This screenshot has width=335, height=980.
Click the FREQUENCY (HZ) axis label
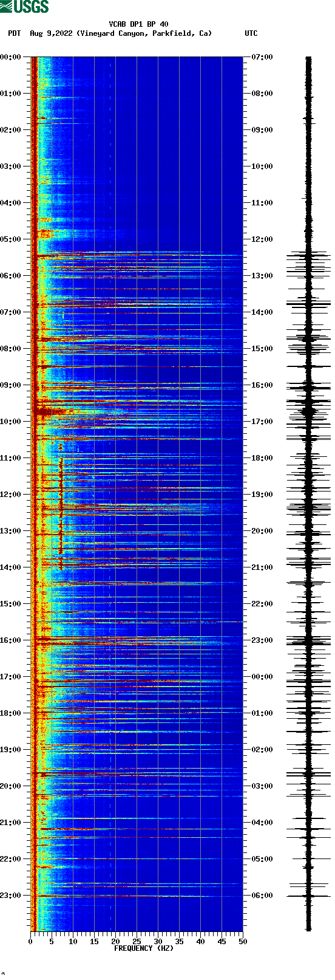144,948
